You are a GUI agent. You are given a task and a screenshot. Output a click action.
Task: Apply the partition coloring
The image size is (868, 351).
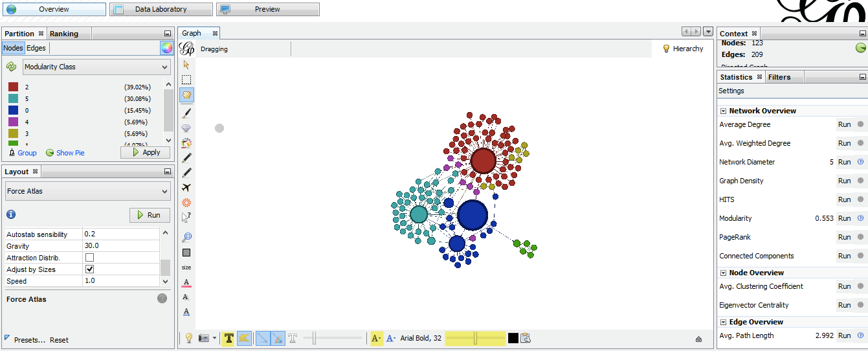146,152
